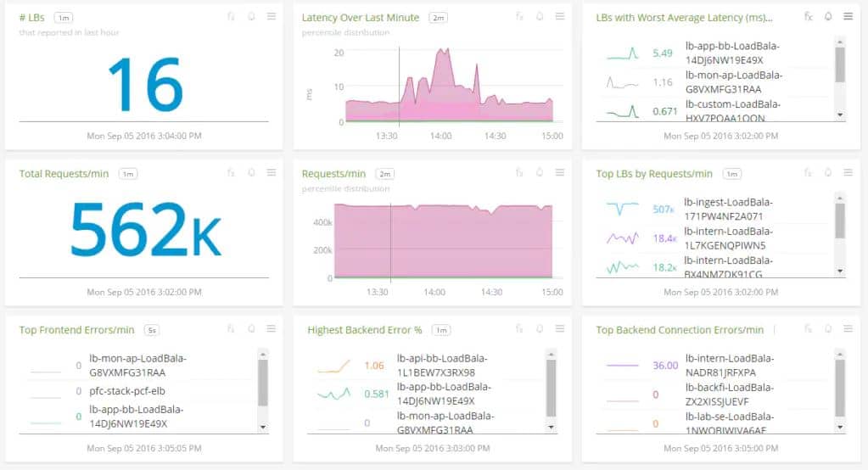Select lb-mon-ap-LoadBala row with 1.16 latency
This screenshot has height=470, width=868.
pos(714,82)
